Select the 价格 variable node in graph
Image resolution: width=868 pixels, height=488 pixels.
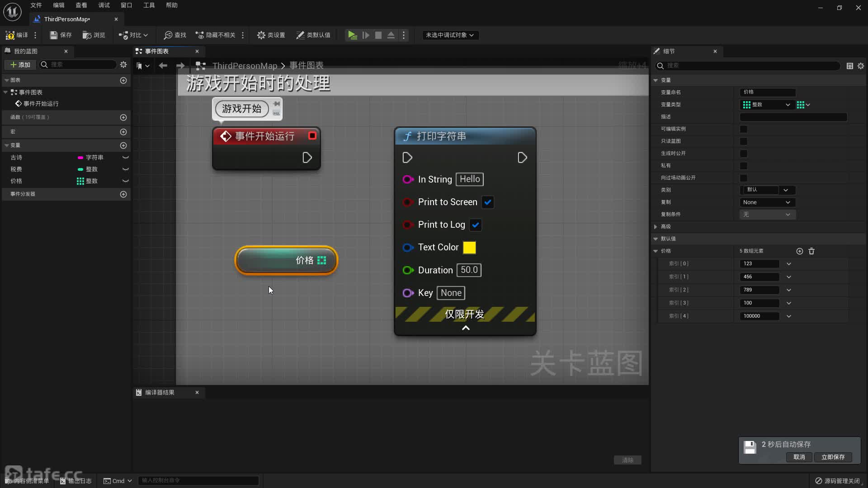[286, 260]
